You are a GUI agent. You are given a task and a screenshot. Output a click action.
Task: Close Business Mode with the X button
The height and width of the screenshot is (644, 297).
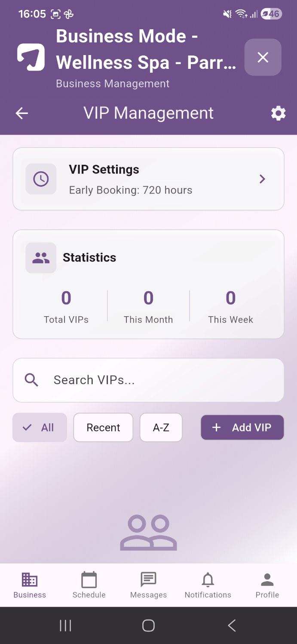pos(263,57)
